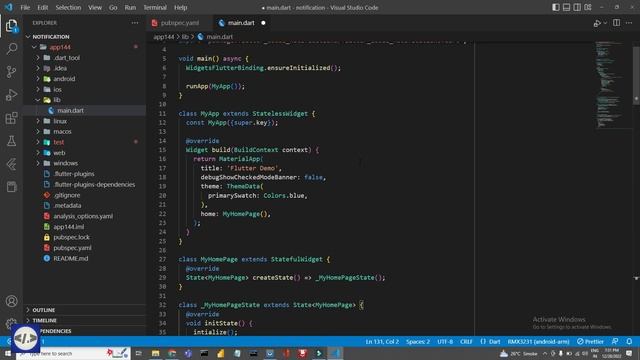640x360 pixels.
Task: Open the View menu
Action: click(x=95, y=7)
